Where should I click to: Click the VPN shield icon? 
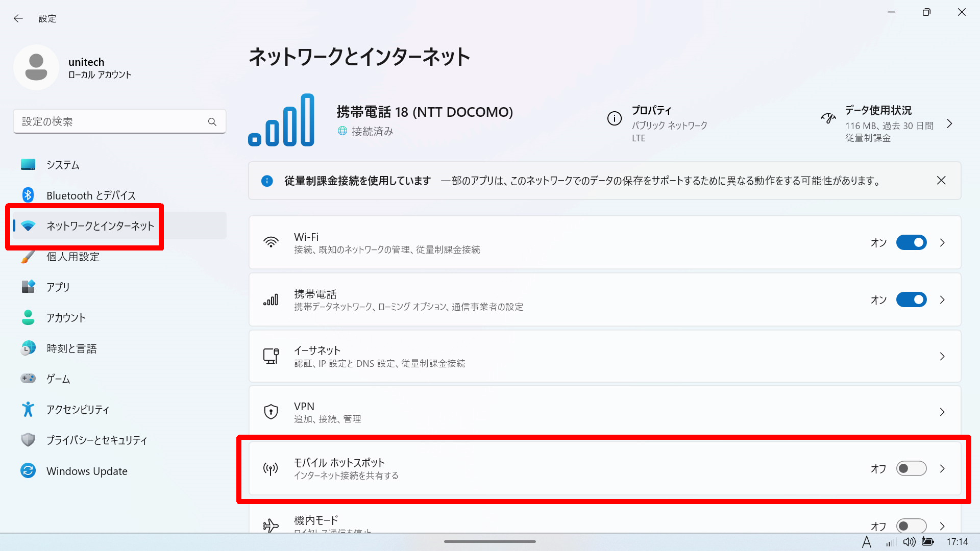271,412
